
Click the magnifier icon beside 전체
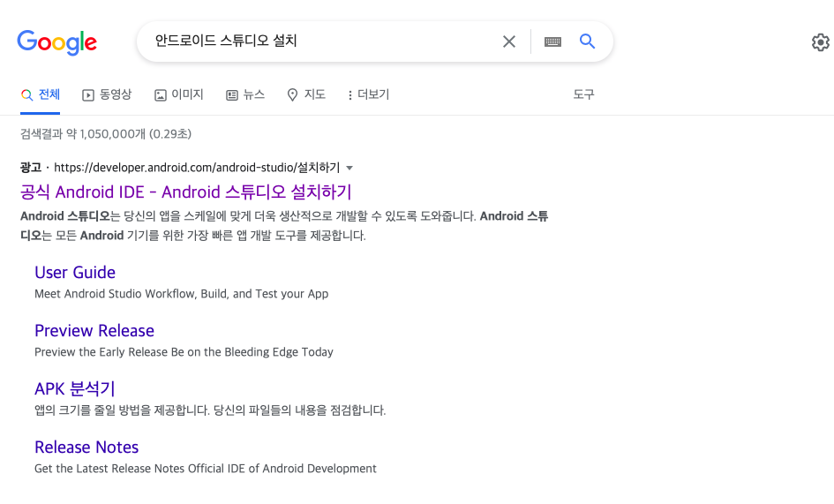(26, 95)
